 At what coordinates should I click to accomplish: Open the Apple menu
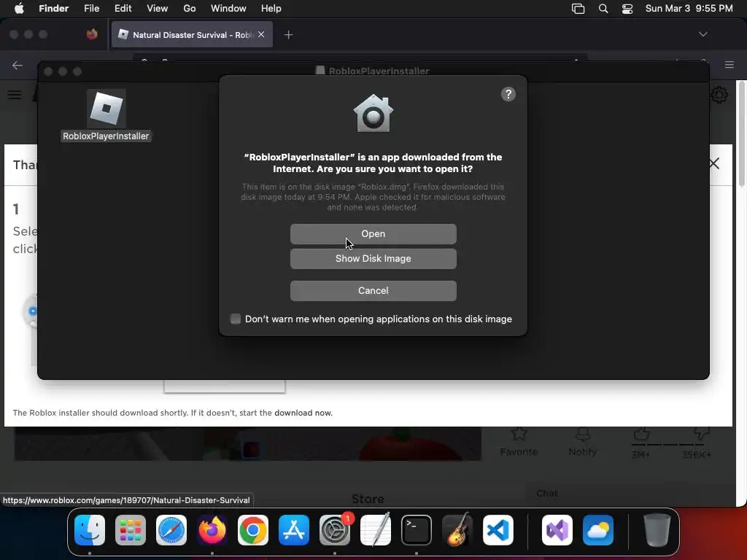coord(19,9)
